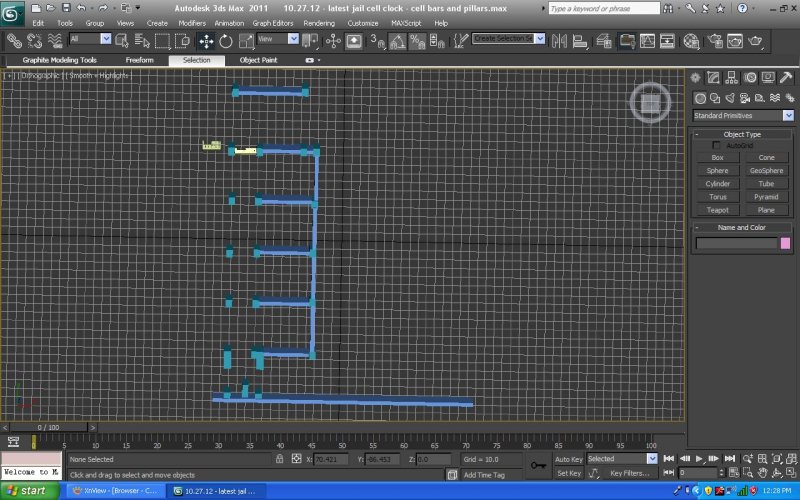Click the Mirror tool icon
The width and height of the screenshot is (800, 500).
click(x=559, y=41)
